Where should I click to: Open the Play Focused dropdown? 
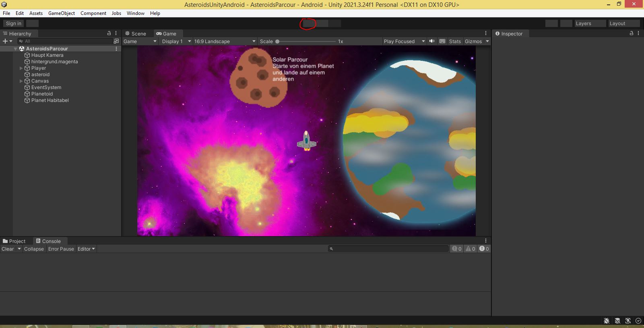[x=404, y=41]
